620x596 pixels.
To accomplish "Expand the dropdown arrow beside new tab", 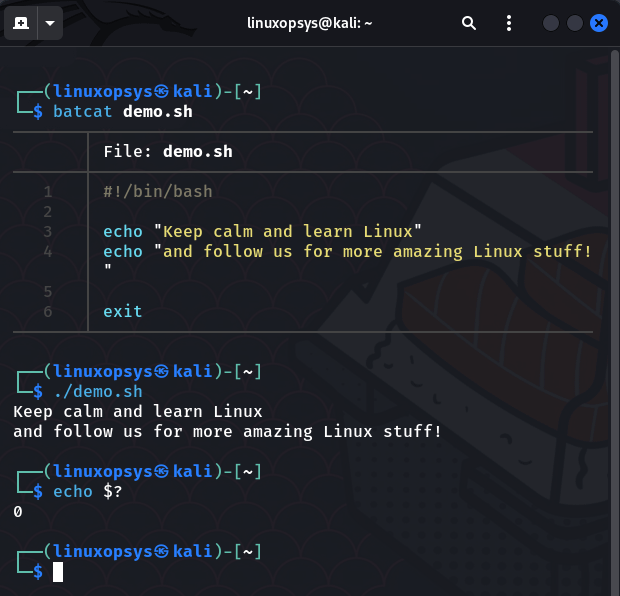I will [50, 23].
